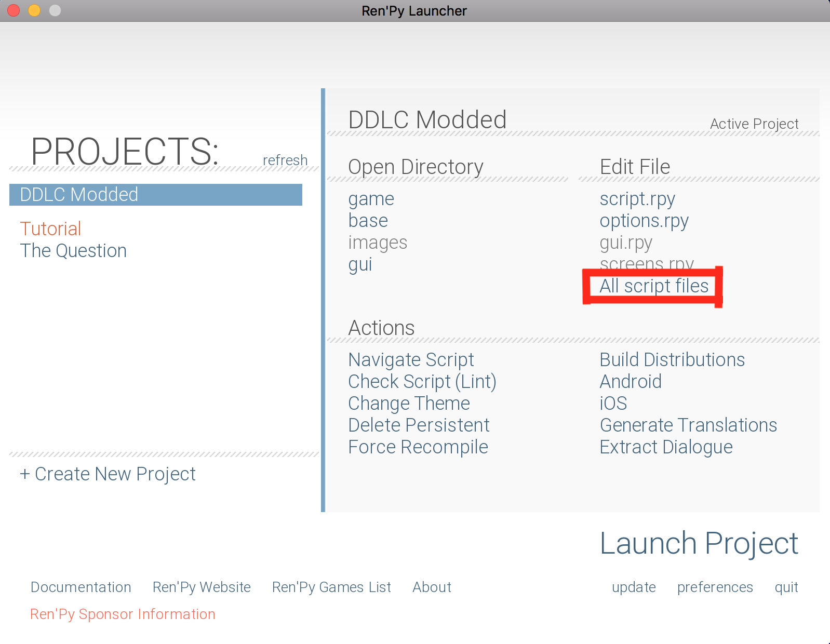Select The Question project

(73, 251)
